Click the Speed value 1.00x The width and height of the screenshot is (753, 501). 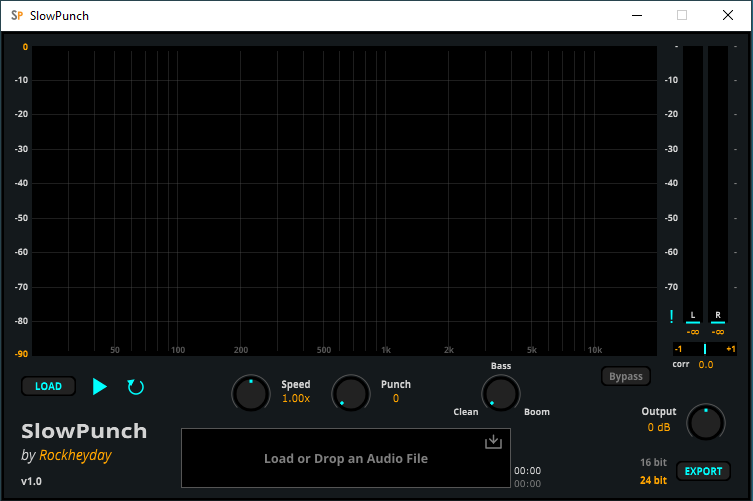click(x=296, y=398)
